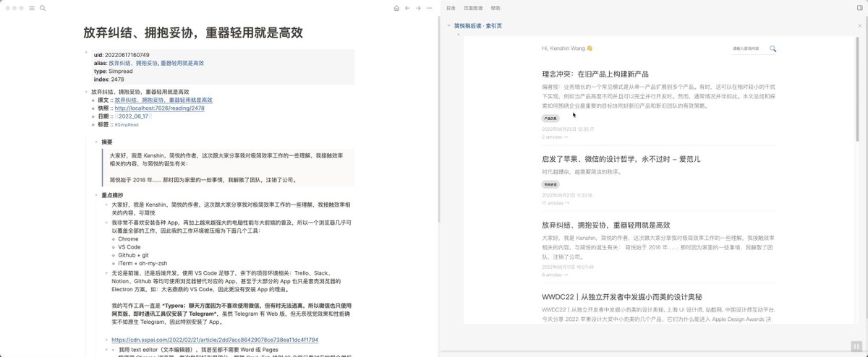The width and height of the screenshot is (868, 357).
Task: Open the cdn.sspai.com article image link
Action: [x=215, y=340]
